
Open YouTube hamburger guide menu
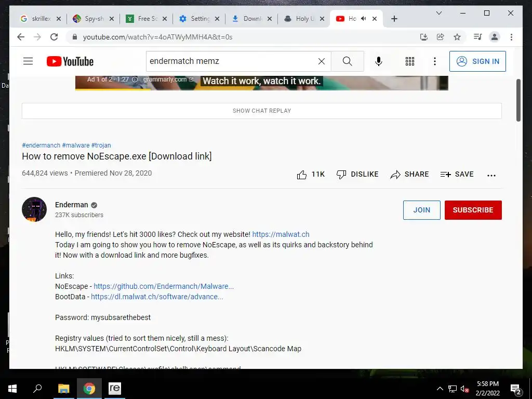pos(28,61)
